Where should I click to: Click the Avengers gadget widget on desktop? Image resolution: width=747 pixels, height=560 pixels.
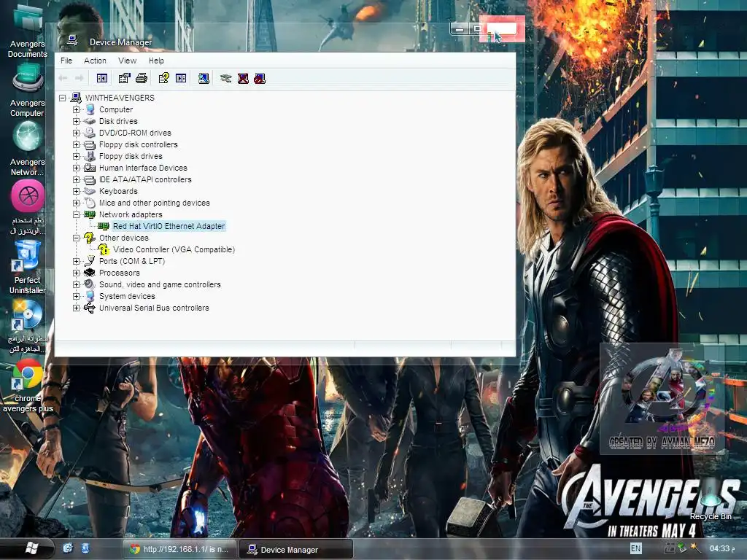coord(662,398)
